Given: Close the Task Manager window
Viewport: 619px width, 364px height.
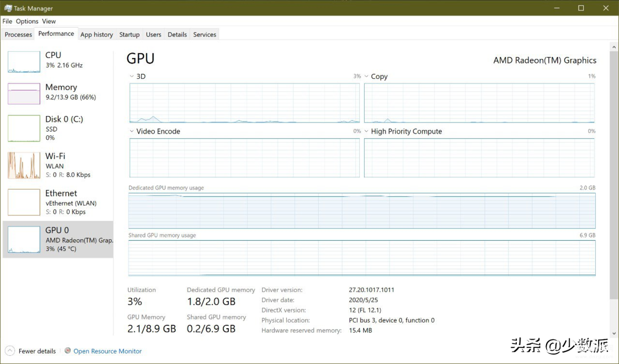Looking at the screenshot, I should tap(606, 8).
